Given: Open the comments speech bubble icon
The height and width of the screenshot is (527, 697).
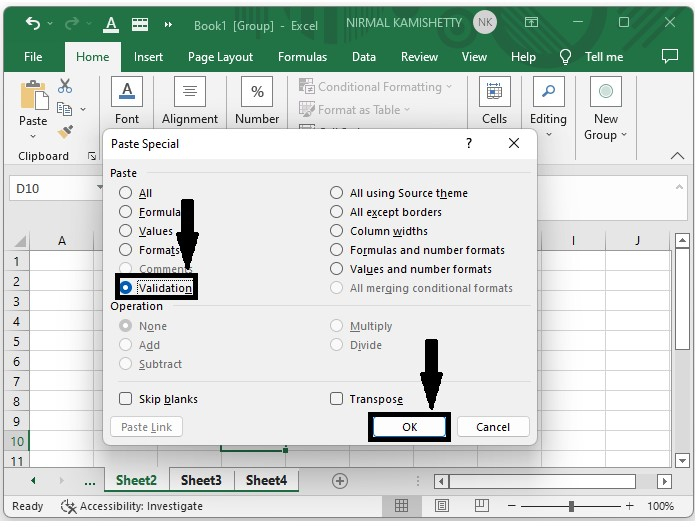Looking at the screenshot, I should click(x=670, y=56).
